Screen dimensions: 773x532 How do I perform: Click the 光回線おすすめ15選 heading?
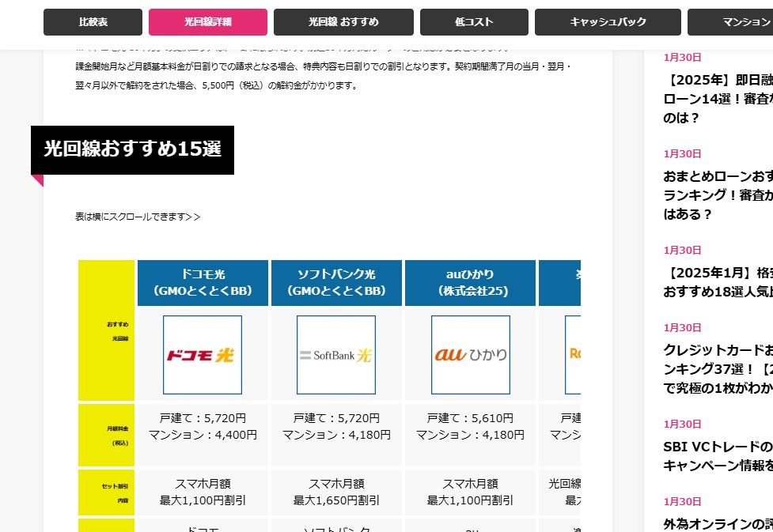click(x=133, y=149)
